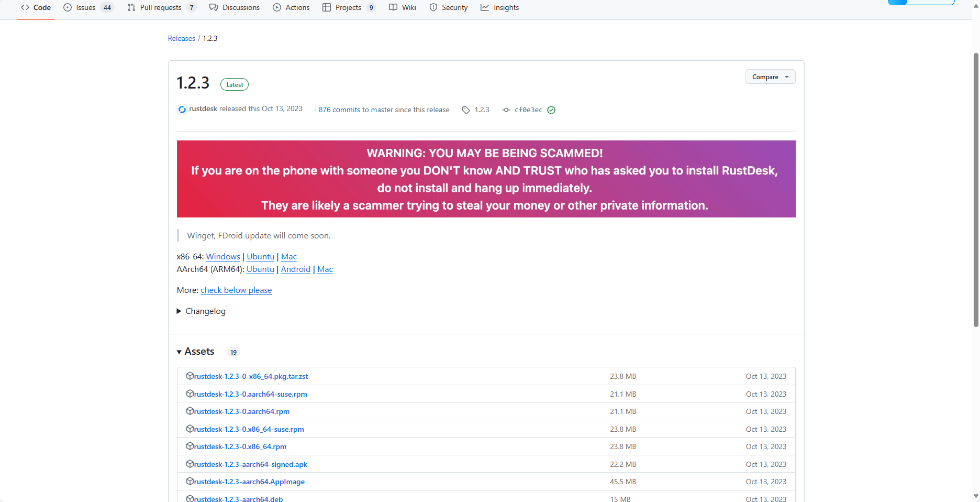Click the verified commit checkmark icon

point(551,110)
